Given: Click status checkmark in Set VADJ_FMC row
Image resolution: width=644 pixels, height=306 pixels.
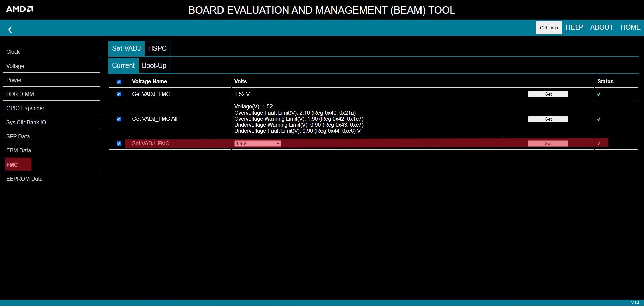Looking at the screenshot, I should coord(599,144).
